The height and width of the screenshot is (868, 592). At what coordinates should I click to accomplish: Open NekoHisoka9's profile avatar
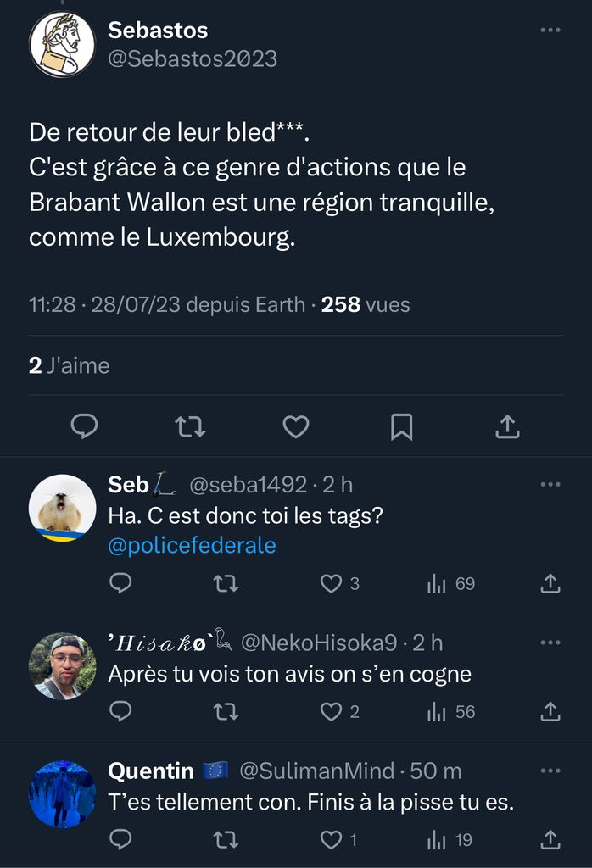point(62,665)
